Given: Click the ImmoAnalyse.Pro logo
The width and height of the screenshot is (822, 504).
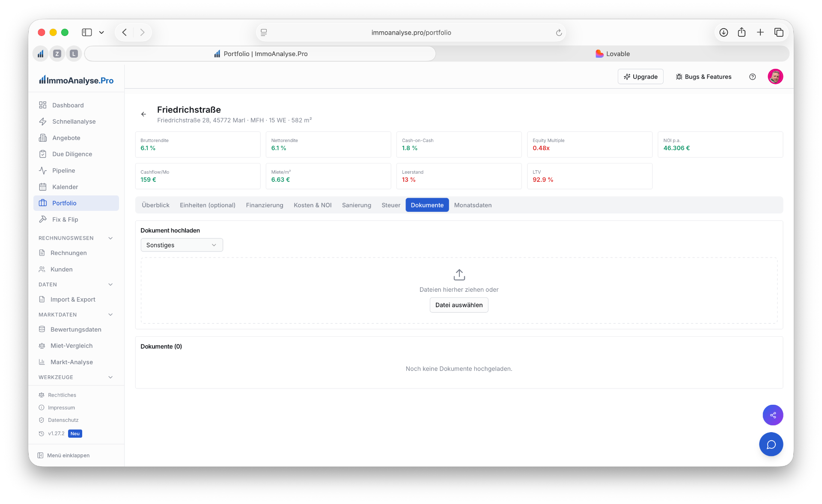Looking at the screenshot, I should click(x=76, y=80).
